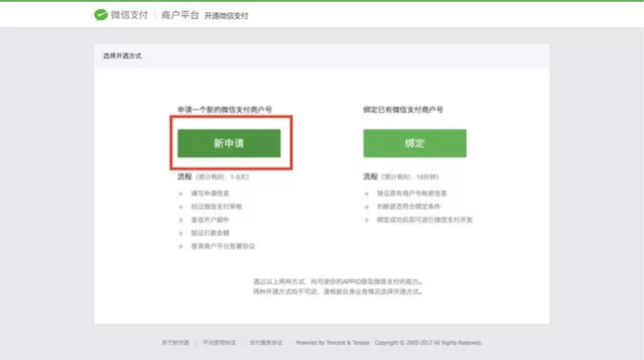Screen dimensions: 644x360
Task: Click the 申请一个新的微信支付商户号 heading
Action: pyautogui.click(x=225, y=110)
